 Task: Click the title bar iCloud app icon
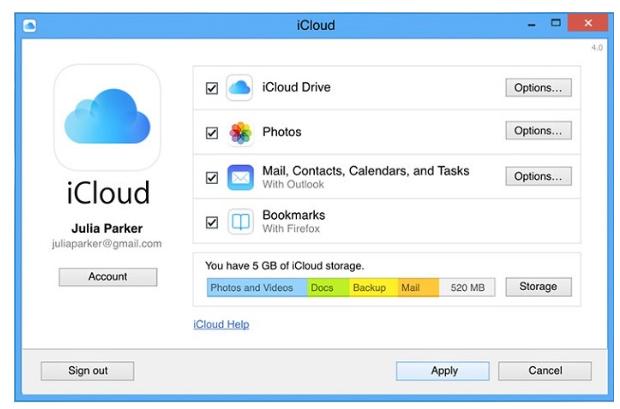click(x=30, y=26)
